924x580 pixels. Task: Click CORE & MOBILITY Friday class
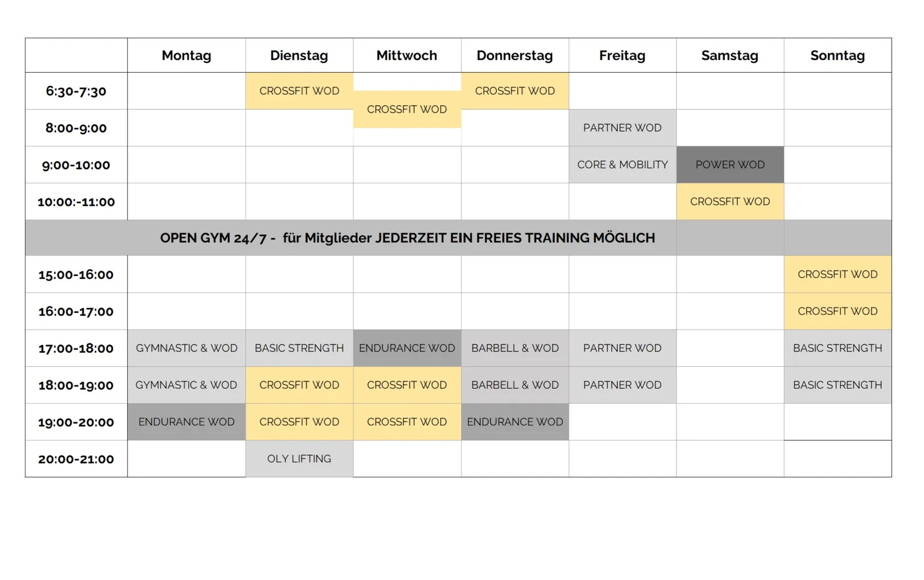[623, 165]
